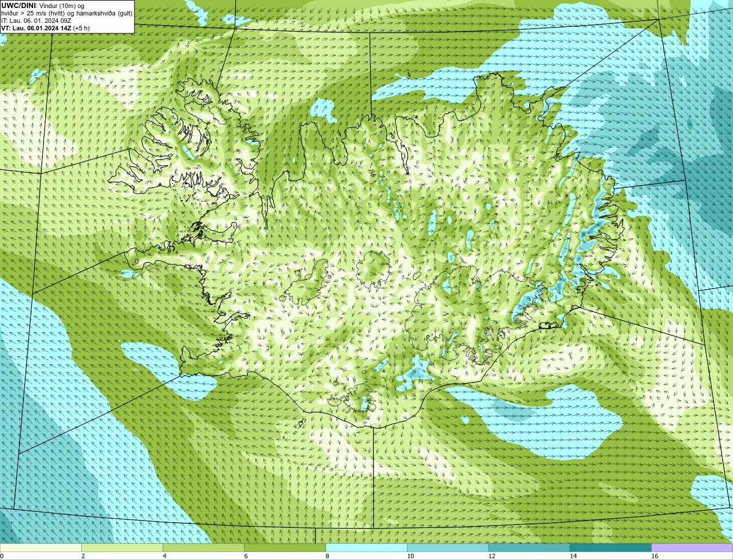
Task: Click the 6–8 m/s darker green legend swatch
Action: click(x=285, y=548)
